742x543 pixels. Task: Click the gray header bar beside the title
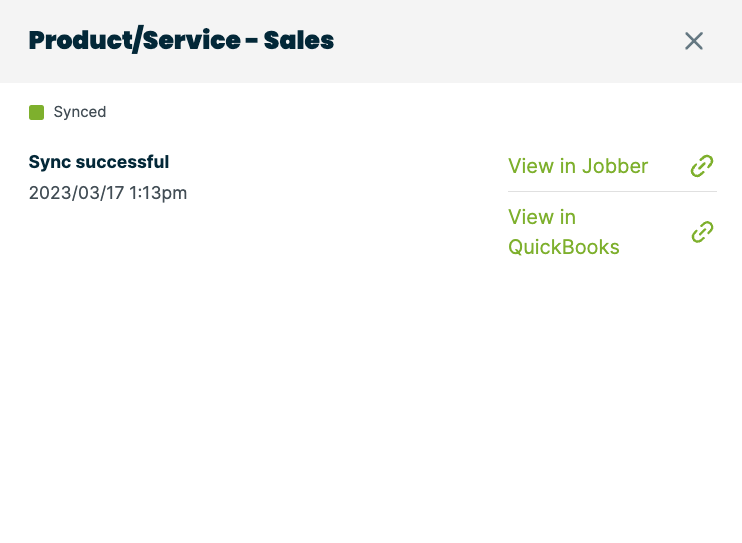(500, 41)
